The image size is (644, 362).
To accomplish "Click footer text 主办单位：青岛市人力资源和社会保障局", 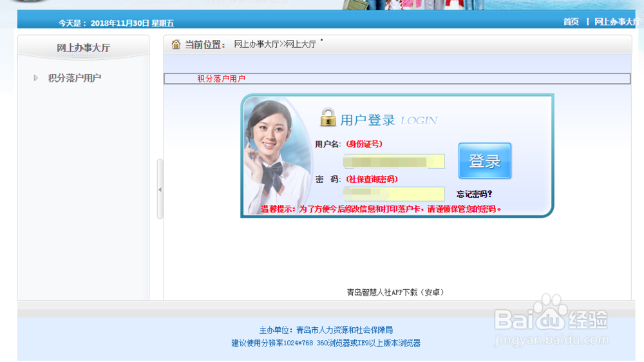I will tap(326, 330).
